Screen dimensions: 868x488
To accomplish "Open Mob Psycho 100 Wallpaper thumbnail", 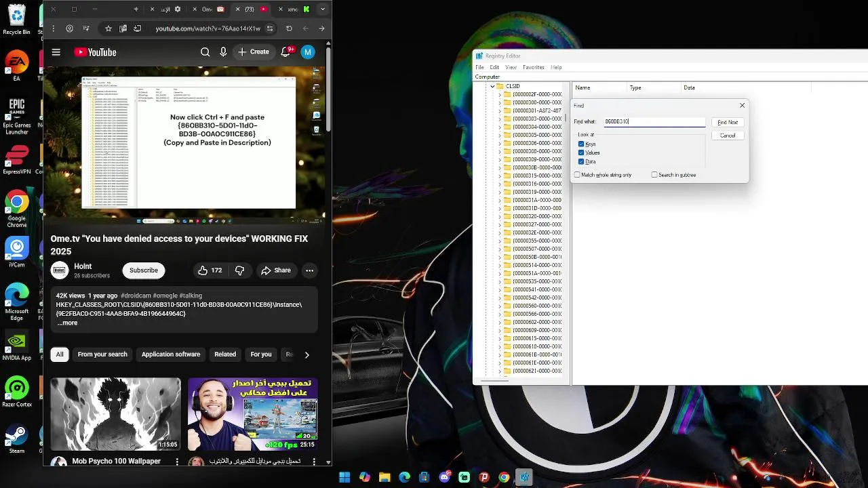I will 116,414.
